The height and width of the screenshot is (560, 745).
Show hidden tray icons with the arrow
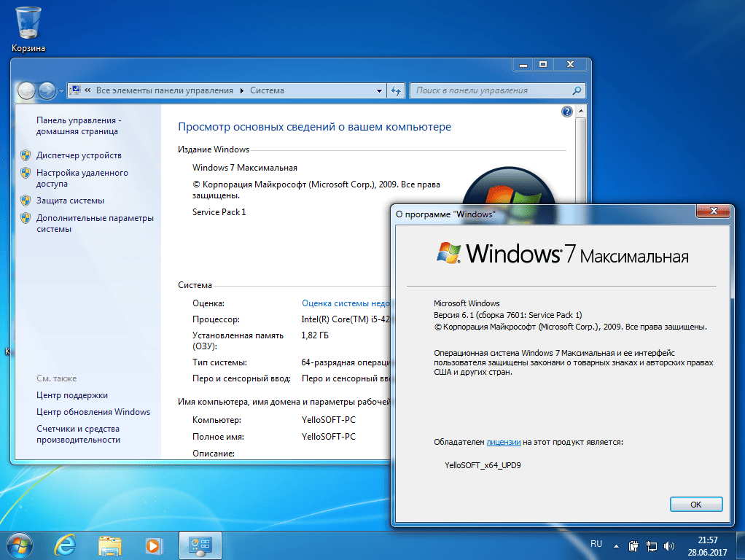pos(616,546)
